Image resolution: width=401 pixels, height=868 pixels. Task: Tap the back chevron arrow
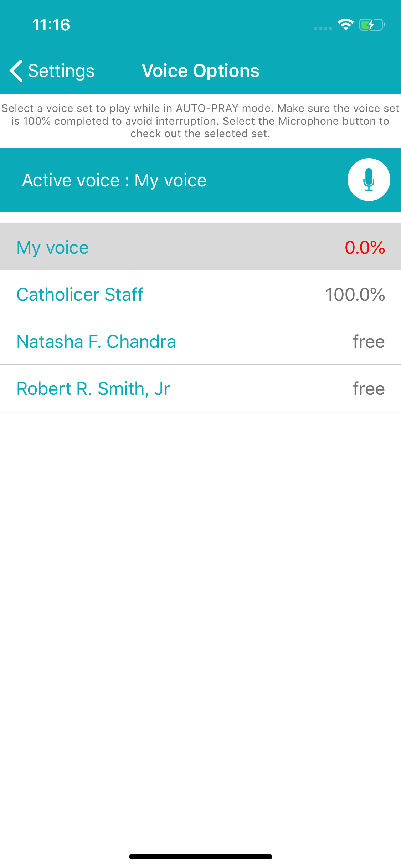tap(16, 71)
